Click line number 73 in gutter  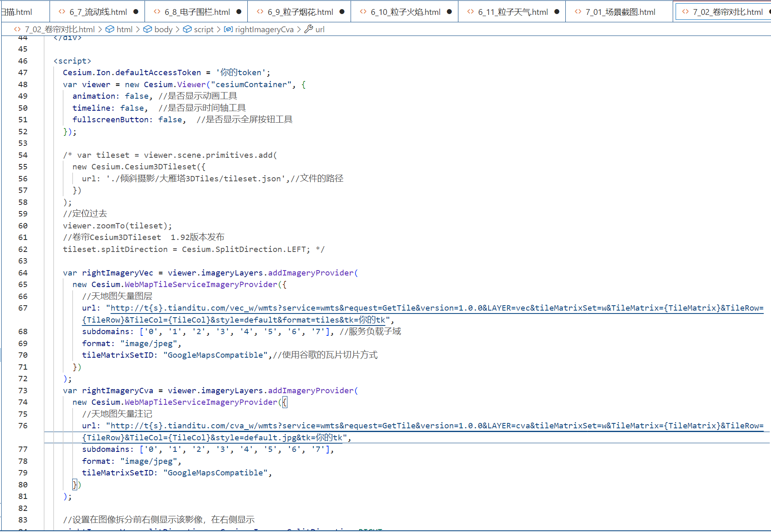[x=23, y=391]
